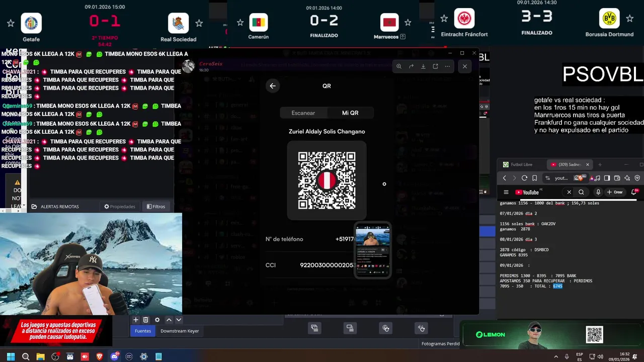Click the Marruecos flag logo
Image resolution: width=644 pixels, height=362 pixels.
pos(389,22)
